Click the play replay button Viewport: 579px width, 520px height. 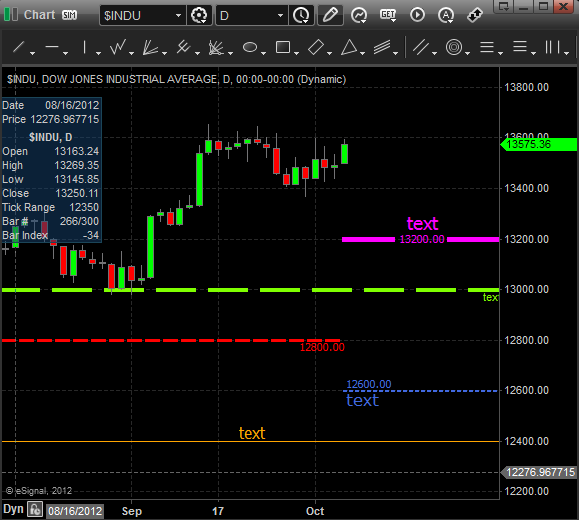pyautogui.click(x=417, y=15)
